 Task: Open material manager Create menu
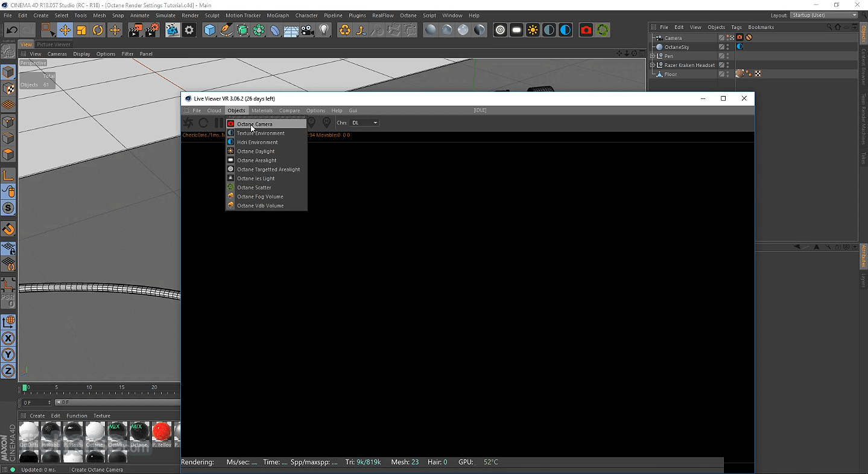coord(37,415)
